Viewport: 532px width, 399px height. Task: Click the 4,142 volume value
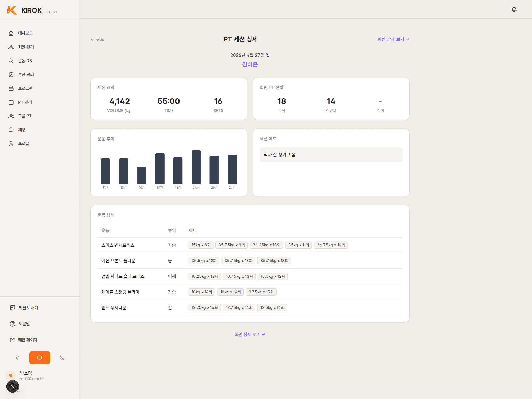(119, 101)
